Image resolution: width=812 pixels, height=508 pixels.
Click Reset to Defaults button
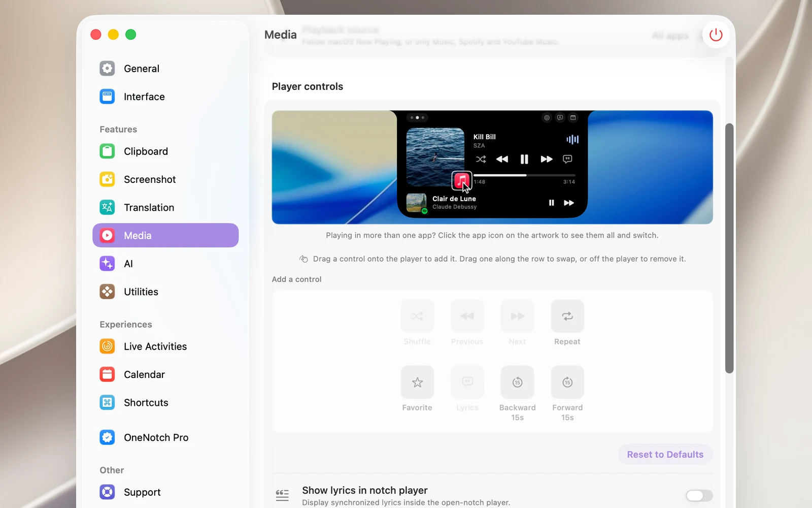click(x=665, y=454)
